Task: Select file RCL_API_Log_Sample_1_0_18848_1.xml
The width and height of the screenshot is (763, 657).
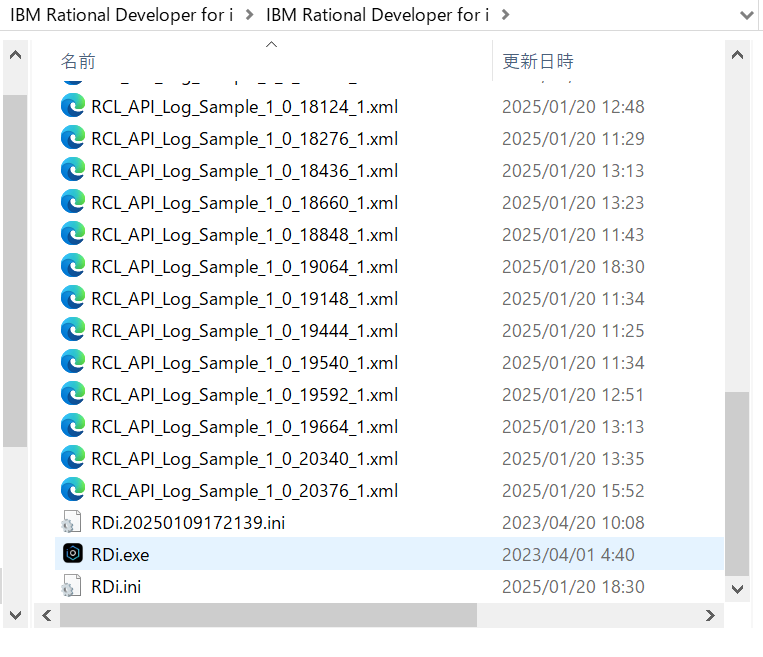Action: [245, 235]
